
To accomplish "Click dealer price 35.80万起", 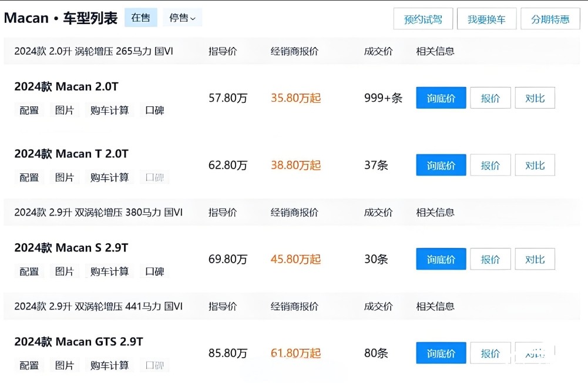I will (x=296, y=98).
